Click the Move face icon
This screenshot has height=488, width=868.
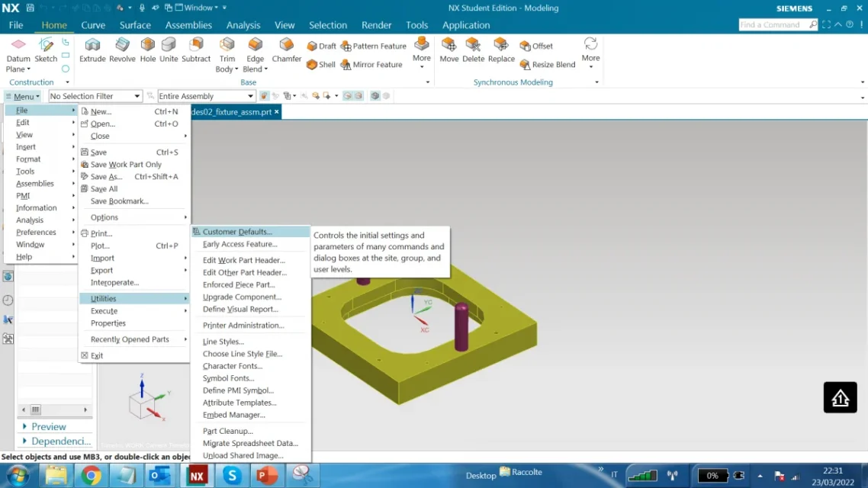pos(449,45)
